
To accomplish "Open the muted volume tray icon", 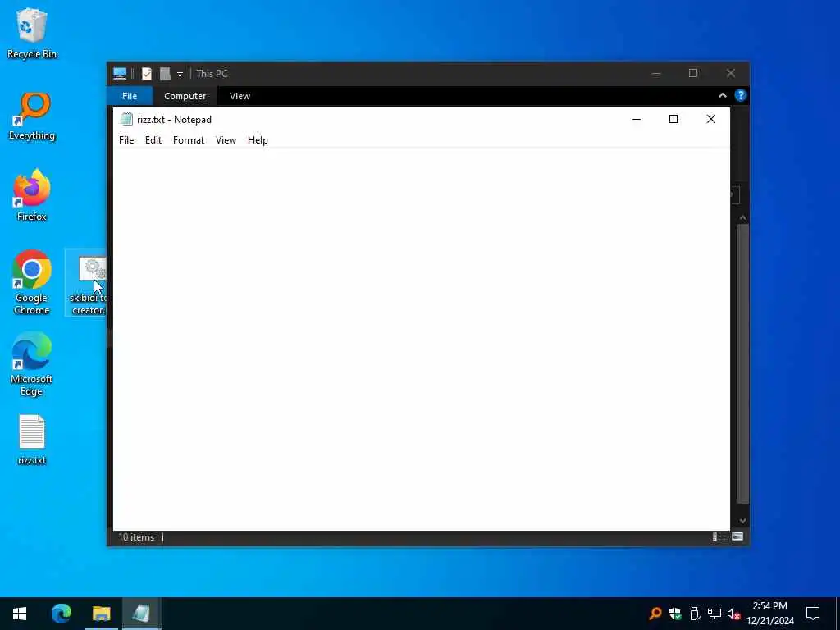I will [x=734, y=614].
